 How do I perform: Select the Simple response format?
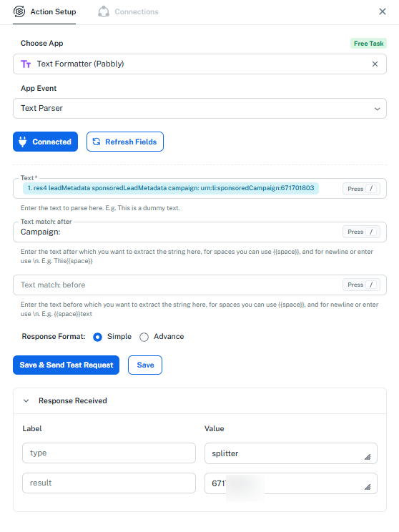coord(97,337)
